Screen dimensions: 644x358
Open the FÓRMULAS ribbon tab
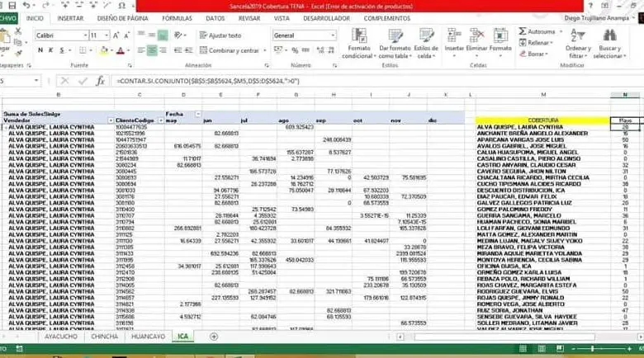pyautogui.click(x=177, y=18)
